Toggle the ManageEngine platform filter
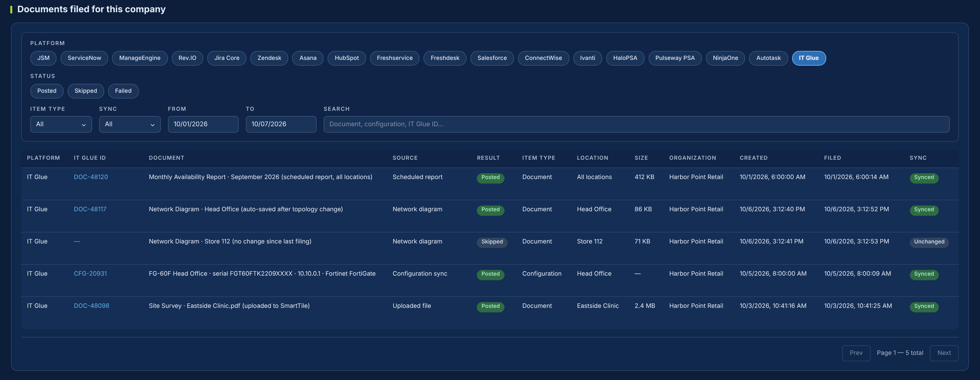The image size is (980, 380). 140,58
